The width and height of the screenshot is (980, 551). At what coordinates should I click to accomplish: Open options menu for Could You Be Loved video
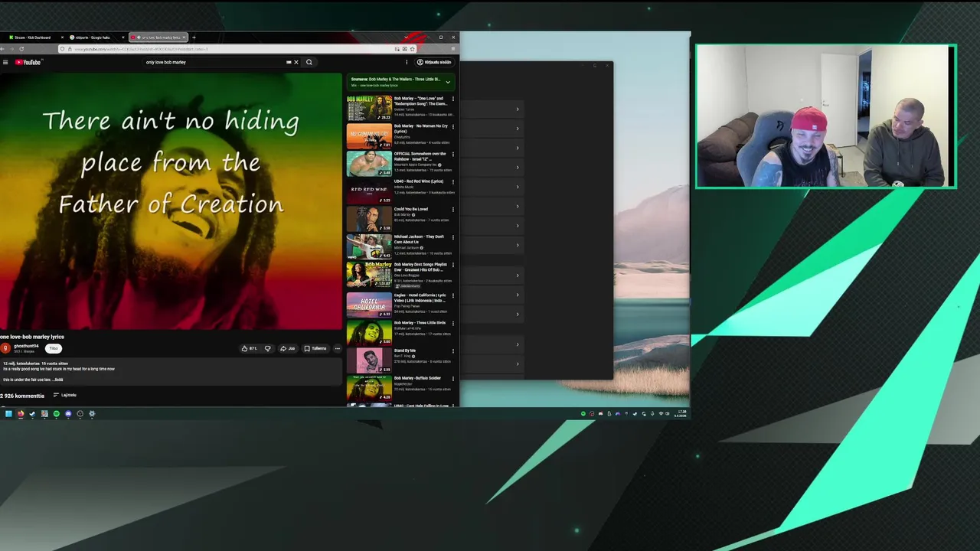pyautogui.click(x=452, y=209)
